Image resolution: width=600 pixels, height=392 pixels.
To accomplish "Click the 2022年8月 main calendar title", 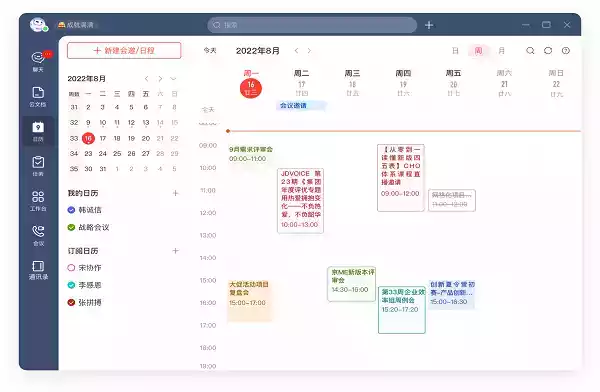I will coord(258,51).
